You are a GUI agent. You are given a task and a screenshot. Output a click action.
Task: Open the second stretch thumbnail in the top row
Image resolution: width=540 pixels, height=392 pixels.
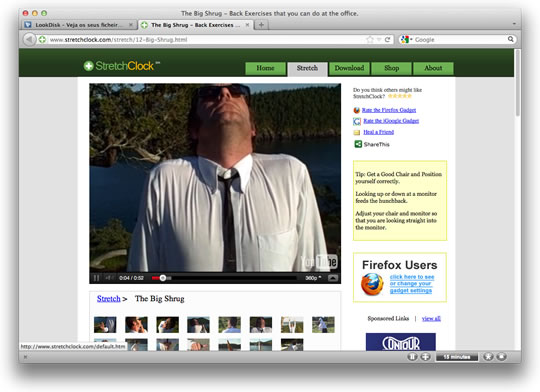click(x=136, y=325)
